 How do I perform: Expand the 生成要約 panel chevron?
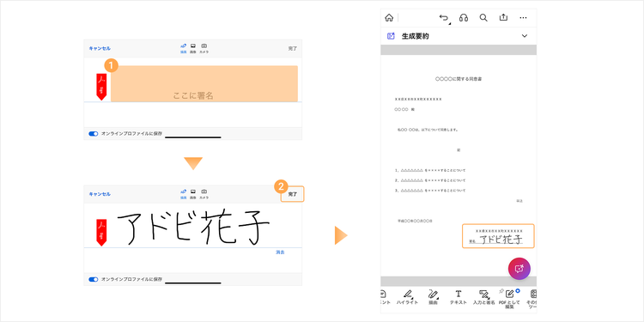pyautogui.click(x=525, y=36)
